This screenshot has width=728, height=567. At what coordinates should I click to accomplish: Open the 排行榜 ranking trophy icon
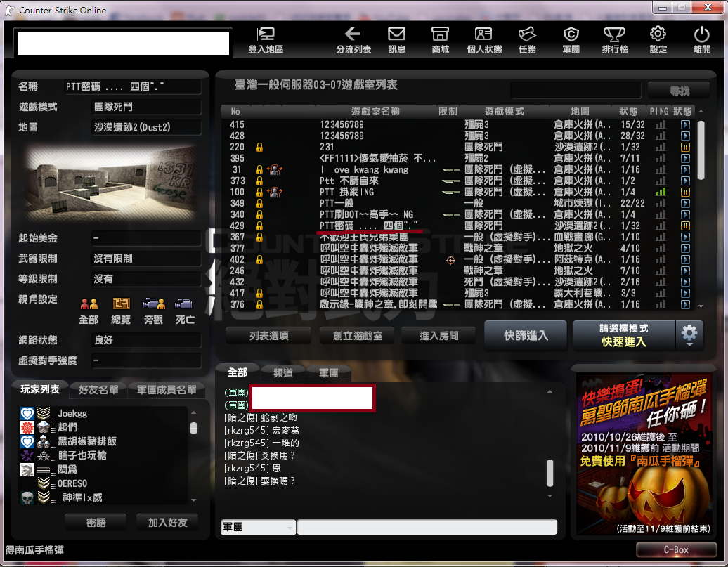coord(615,40)
